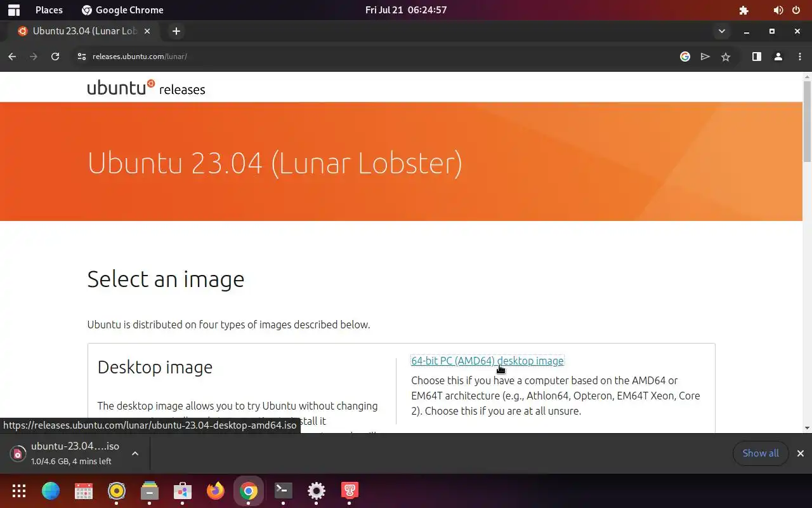Launch the globe web browser in dock
Image resolution: width=812 pixels, height=508 pixels.
pyautogui.click(x=51, y=491)
